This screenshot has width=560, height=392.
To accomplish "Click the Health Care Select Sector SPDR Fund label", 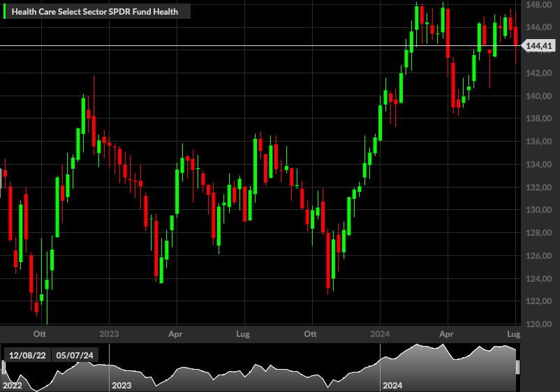I will click(x=95, y=11).
